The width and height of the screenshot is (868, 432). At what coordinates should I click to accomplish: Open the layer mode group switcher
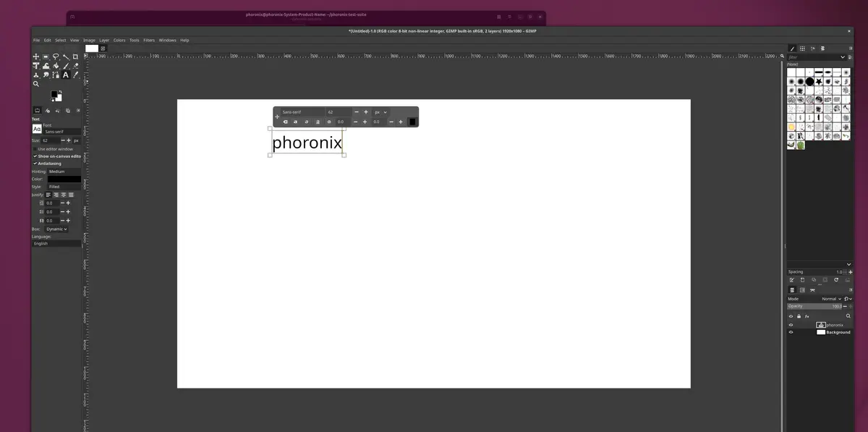pos(848,299)
